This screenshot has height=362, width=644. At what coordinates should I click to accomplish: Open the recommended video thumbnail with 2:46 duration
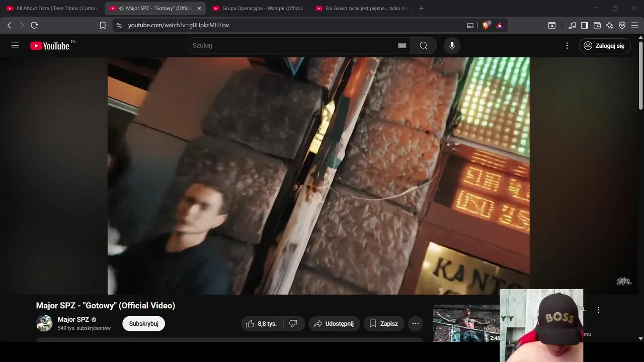pyautogui.click(x=466, y=323)
